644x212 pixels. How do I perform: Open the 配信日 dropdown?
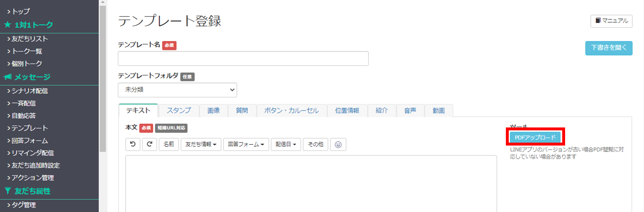(x=286, y=144)
